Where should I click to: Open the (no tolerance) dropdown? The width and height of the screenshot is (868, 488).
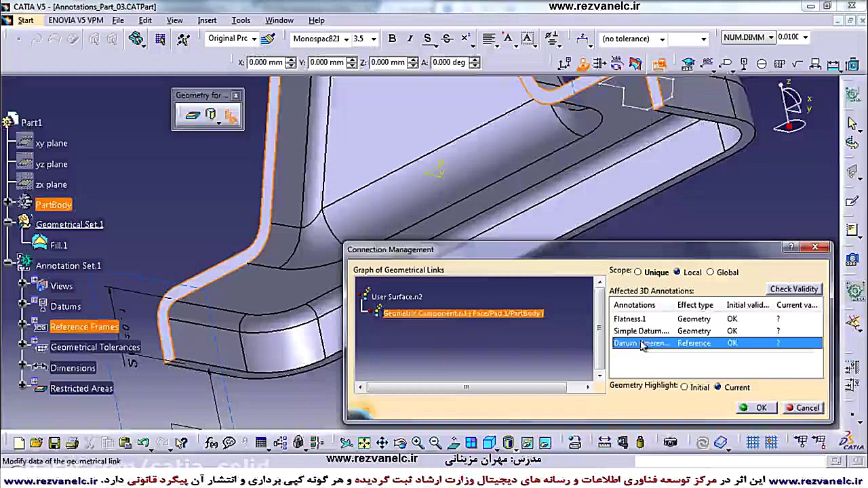pos(663,39)
